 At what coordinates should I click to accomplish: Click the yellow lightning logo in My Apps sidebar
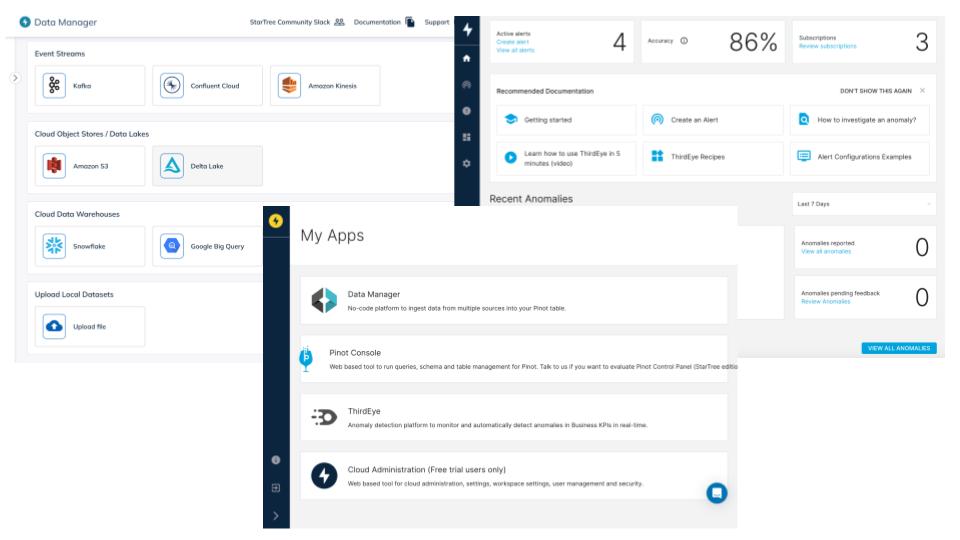pos(276,220)
